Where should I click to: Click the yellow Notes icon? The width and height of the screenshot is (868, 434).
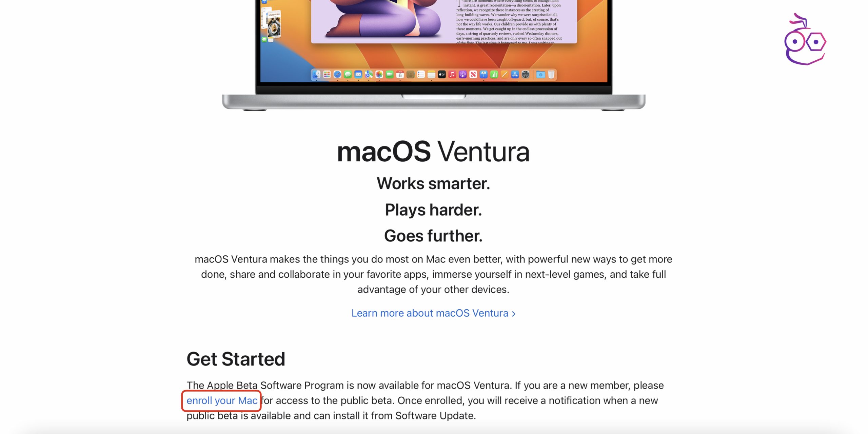[x=431, y=74]
